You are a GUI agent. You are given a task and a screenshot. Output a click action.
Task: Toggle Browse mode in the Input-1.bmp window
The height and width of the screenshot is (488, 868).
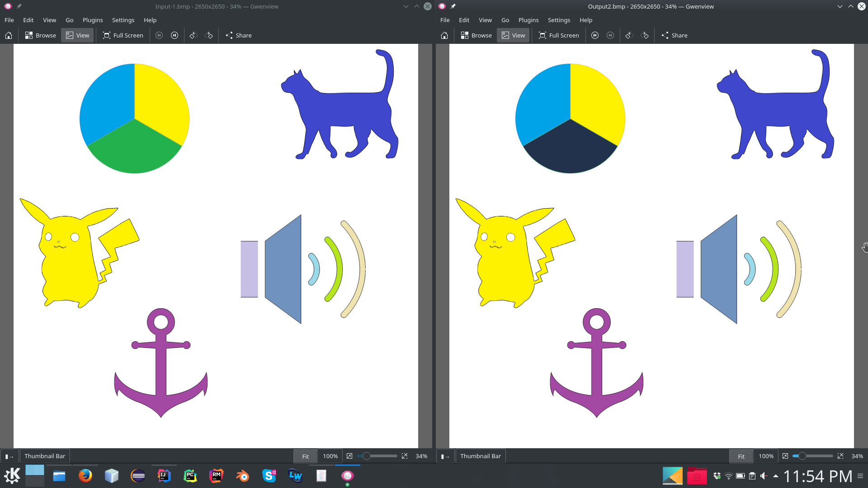pos(40,35)
